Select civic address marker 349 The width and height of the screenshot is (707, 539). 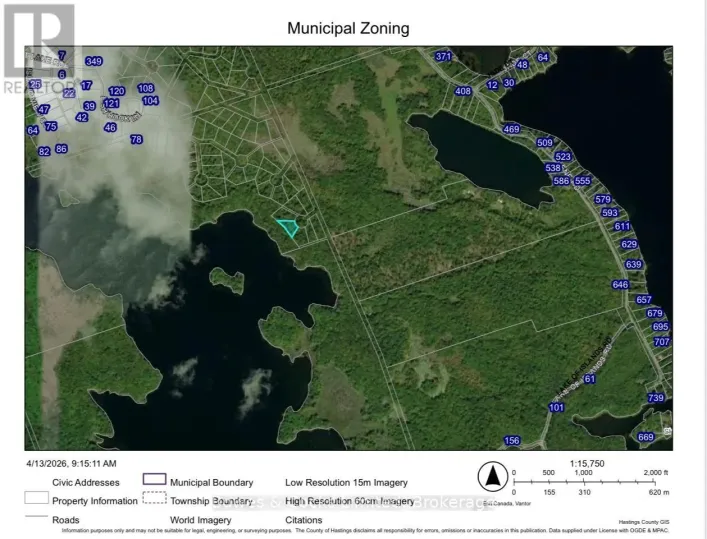pos(94,62)
